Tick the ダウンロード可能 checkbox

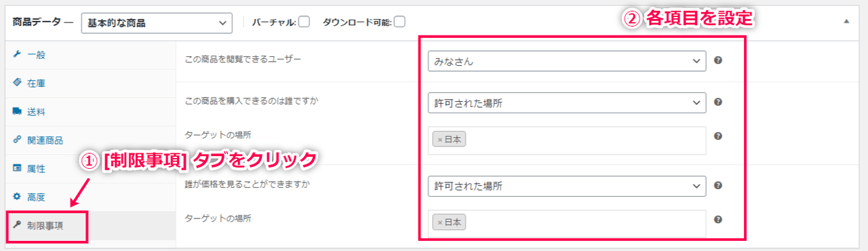click(x=399, y=22)
